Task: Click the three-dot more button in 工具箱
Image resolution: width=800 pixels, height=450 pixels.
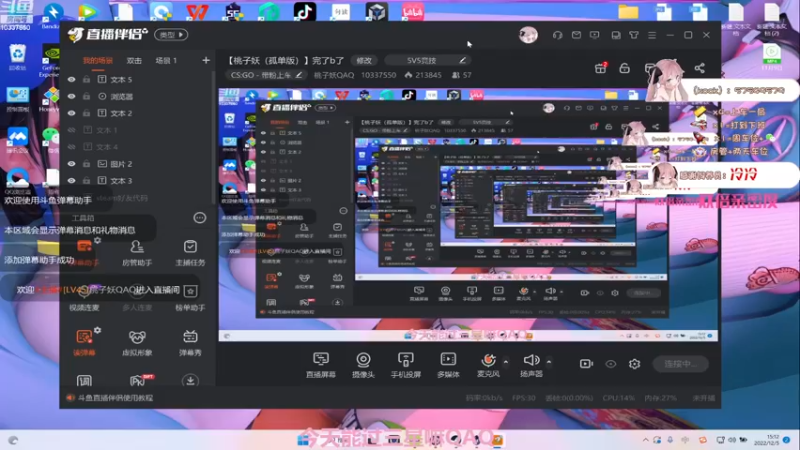Action: (199, 218)
